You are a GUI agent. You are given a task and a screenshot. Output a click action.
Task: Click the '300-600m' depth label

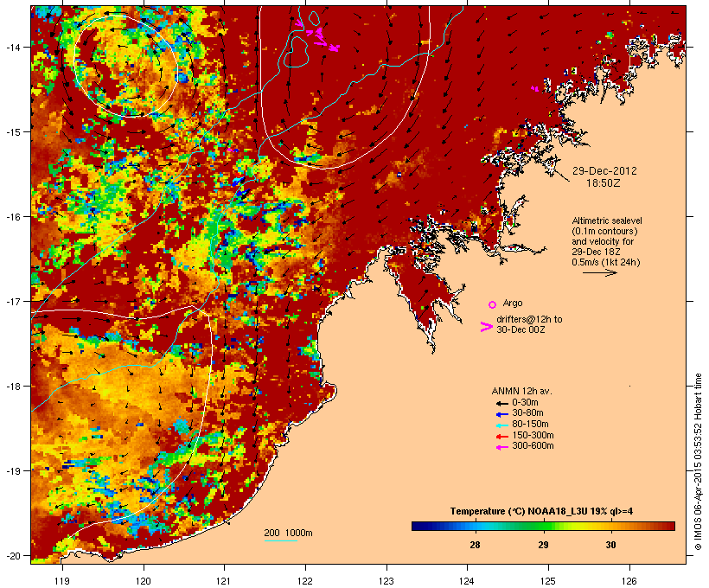(533, 446)
